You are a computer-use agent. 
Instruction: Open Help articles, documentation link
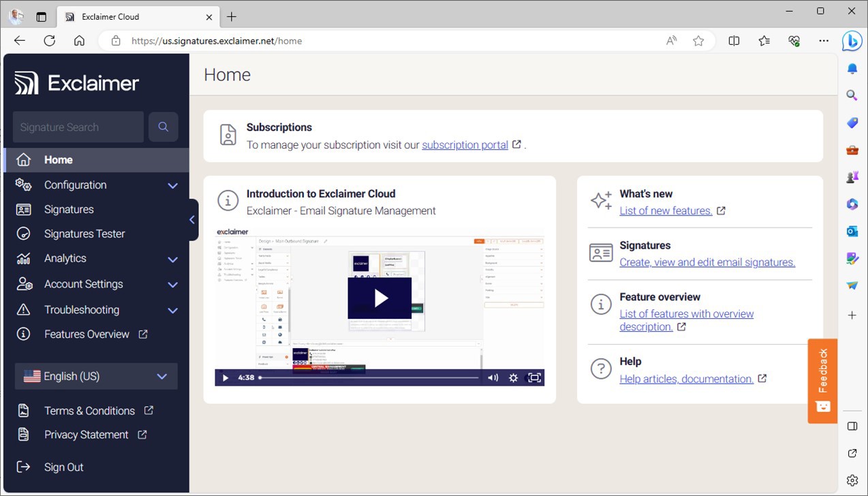coord(686,379)
